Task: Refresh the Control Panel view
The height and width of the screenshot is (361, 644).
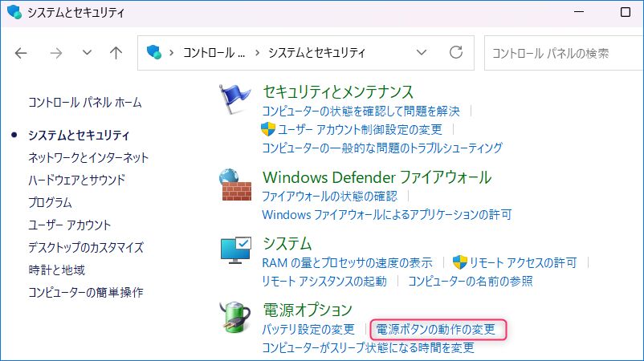Action: (456, 53)
